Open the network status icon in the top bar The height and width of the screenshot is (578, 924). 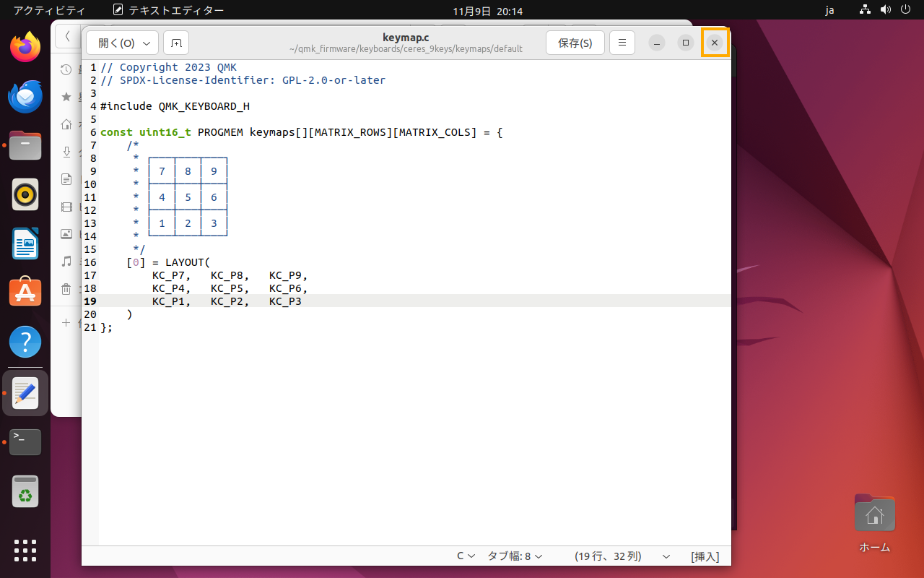click(x=866, y=11)
